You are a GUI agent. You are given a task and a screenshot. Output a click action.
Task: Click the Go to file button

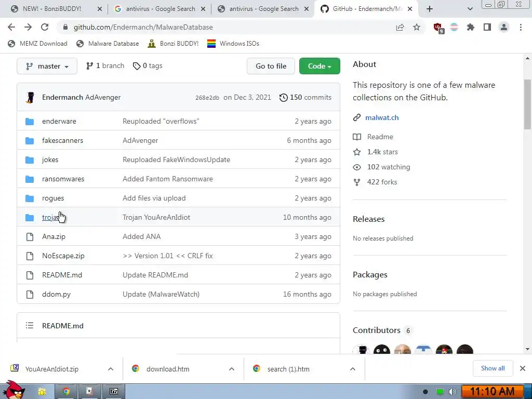(x=271, y=66)
